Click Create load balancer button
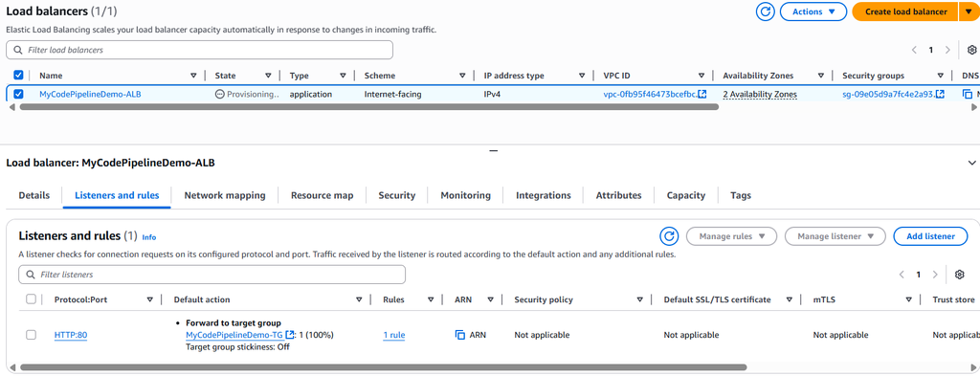This screenshot has width=980, height=376. pos(904,11)
